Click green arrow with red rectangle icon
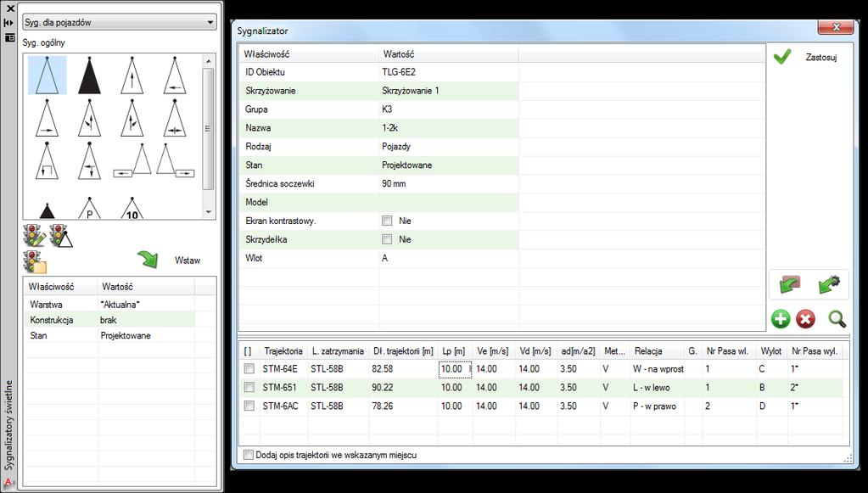 point(789,284)
